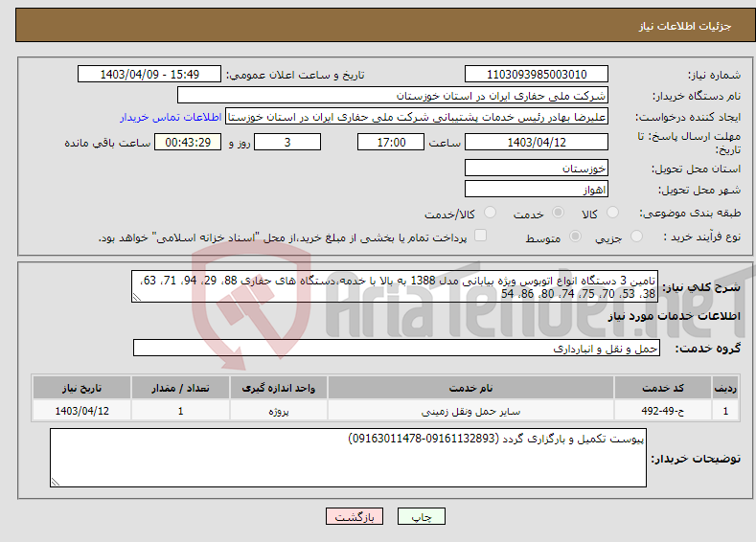Click the service code ح-49-492 cell
The width and height of the screenshot is (756, 542).
tap(663, 411)
